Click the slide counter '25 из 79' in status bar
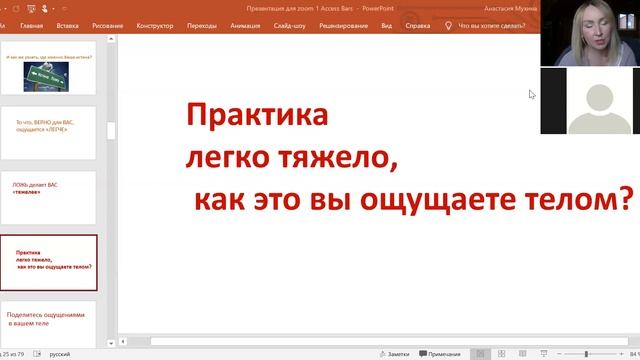The height and width of the screenshot is (360, 640). (12, 354)
